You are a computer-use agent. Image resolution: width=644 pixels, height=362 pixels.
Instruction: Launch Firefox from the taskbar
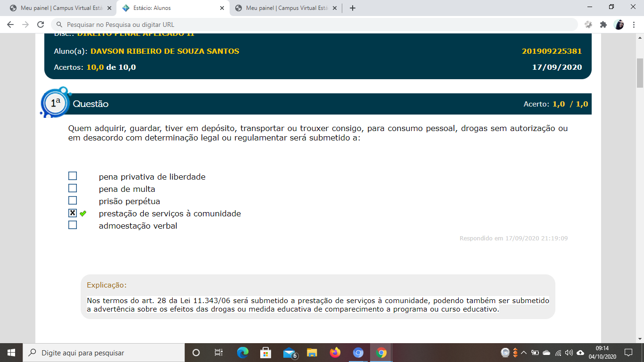point(335,353)
